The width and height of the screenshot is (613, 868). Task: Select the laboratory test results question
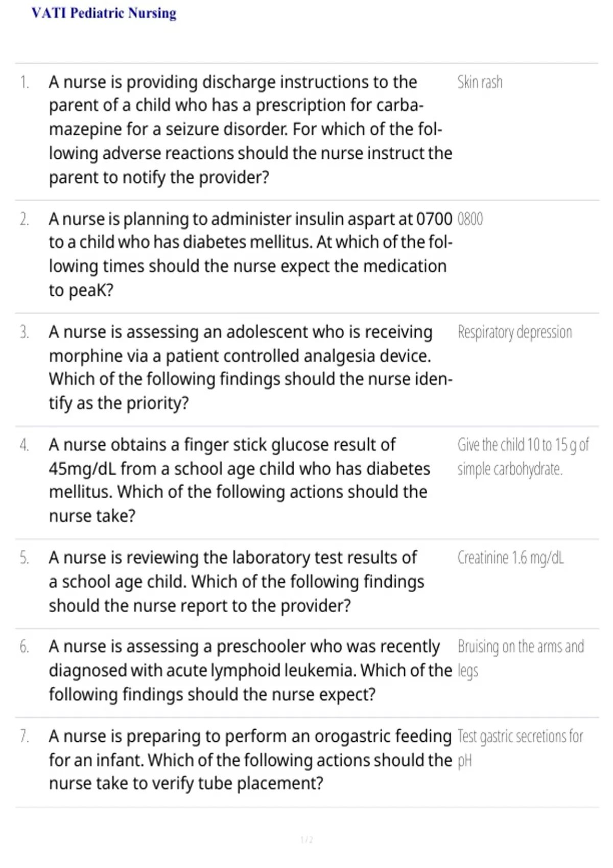[x=237, y=582]
